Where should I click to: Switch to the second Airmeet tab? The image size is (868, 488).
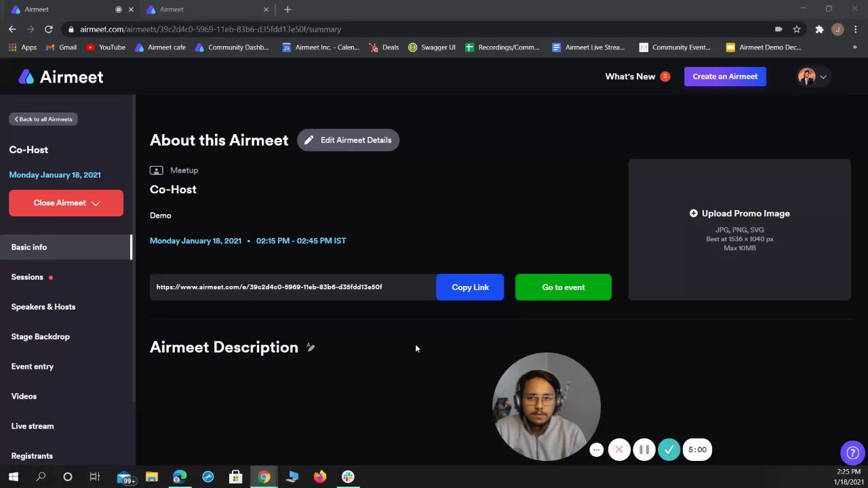click(207, 9)
